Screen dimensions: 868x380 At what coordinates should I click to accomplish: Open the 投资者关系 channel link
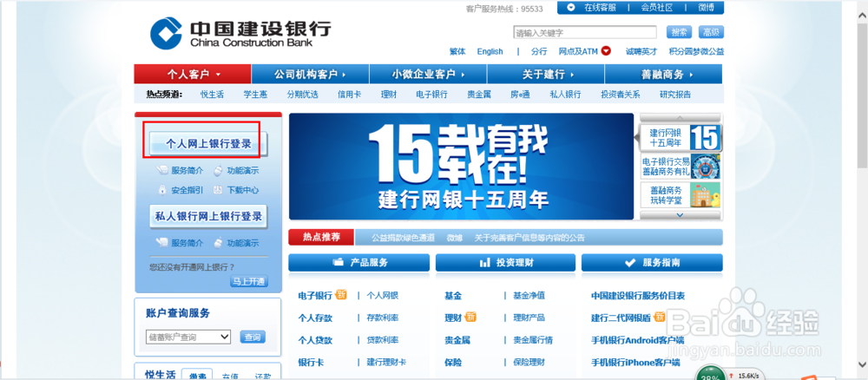click(x=621, y=94)
